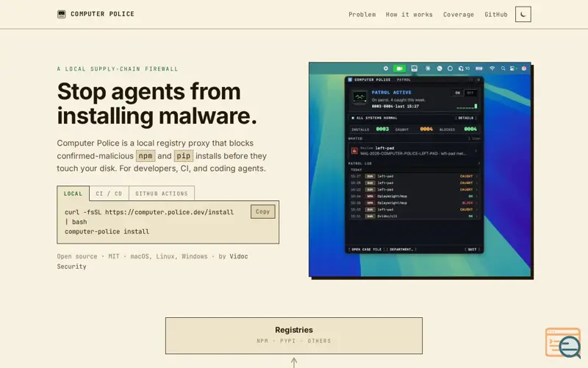Screen dimensions: 588x368
Task: Click OPEN CASE FILE in the panel footer
Action: [366, 250]
